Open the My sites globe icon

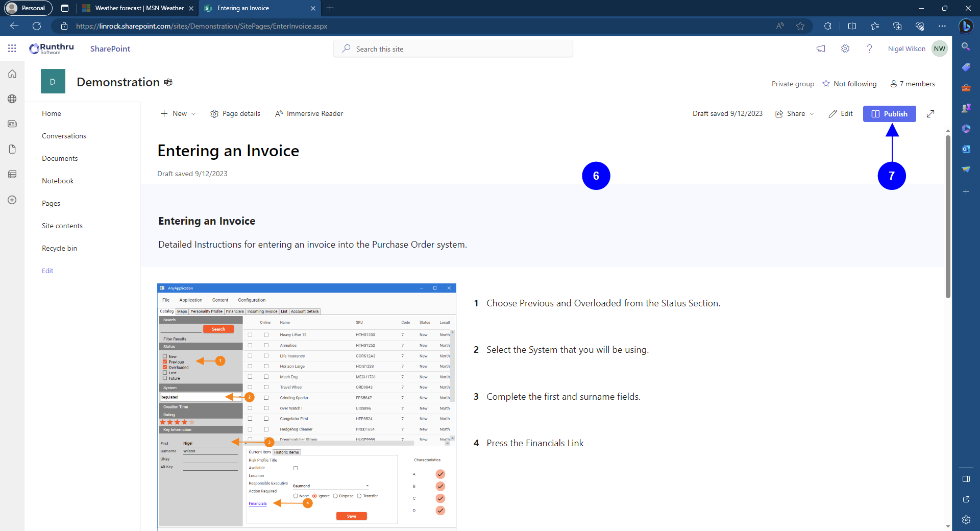[12, 99]
